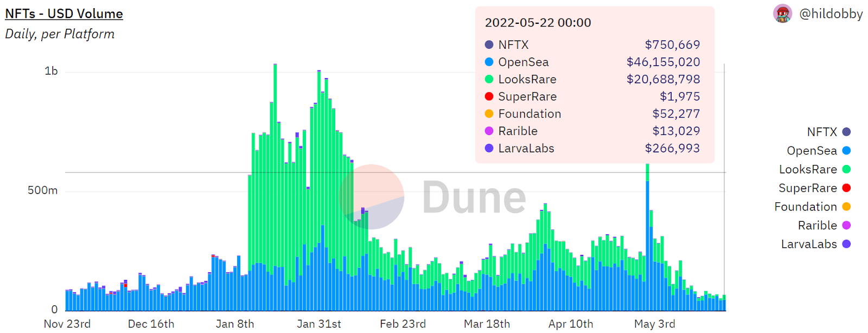Screen dimensions: 868x333
Task: Click the Foundation value $52,277 in tooltip
Action: pyautogui.click(x=676, y=114)
